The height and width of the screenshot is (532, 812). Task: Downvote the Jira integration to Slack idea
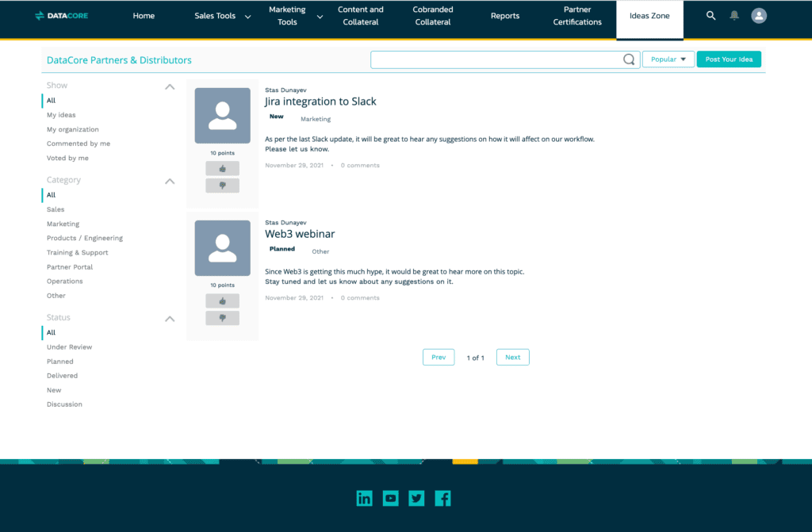click(x=222, y=186)
